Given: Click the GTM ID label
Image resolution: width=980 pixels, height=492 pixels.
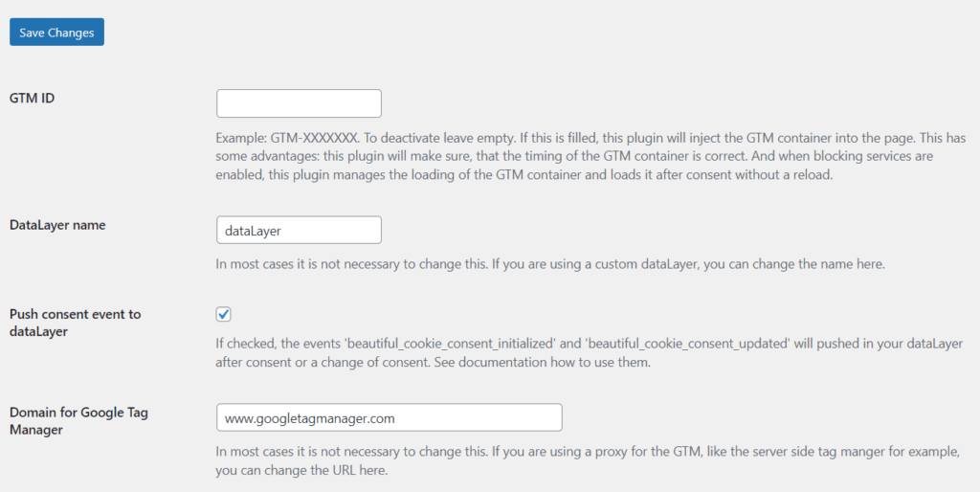Looking at the screenshot, I should point(32,98).
